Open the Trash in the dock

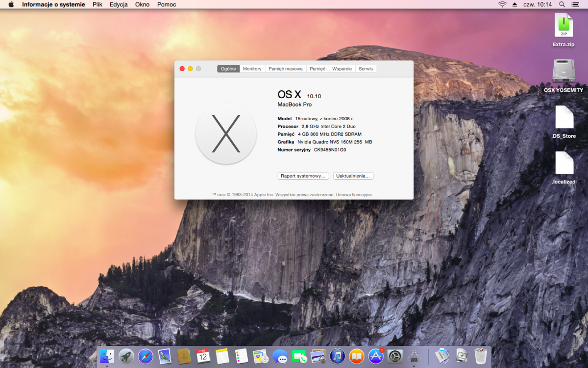coord(481,356)
